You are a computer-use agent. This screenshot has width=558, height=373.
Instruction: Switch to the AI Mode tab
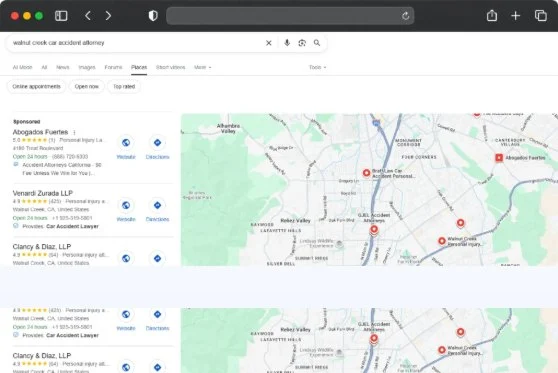coord(22,67)
